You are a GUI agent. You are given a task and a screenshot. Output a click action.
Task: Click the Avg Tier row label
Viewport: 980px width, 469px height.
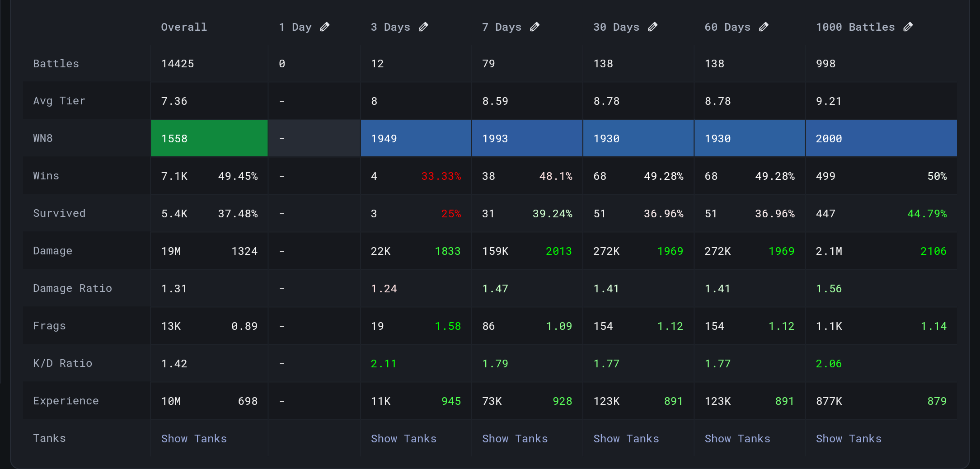(x=59, y=101)
